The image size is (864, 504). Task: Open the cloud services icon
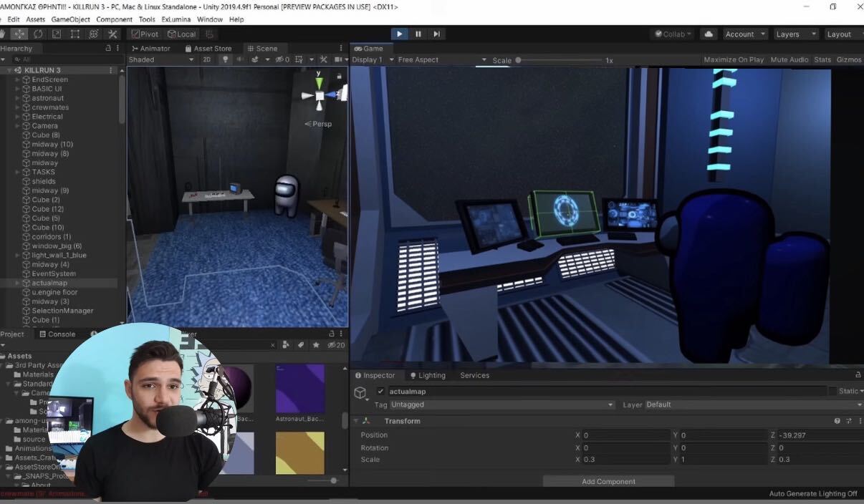pos(709,34)
